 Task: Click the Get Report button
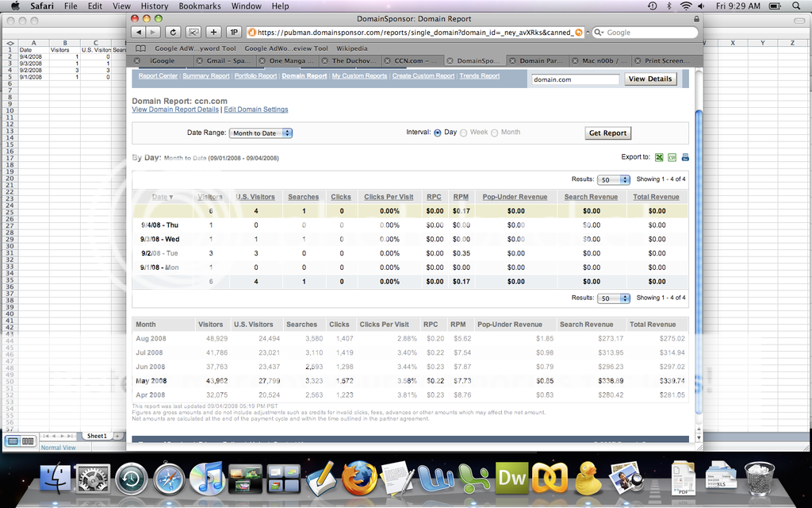[x=607, y=133]
